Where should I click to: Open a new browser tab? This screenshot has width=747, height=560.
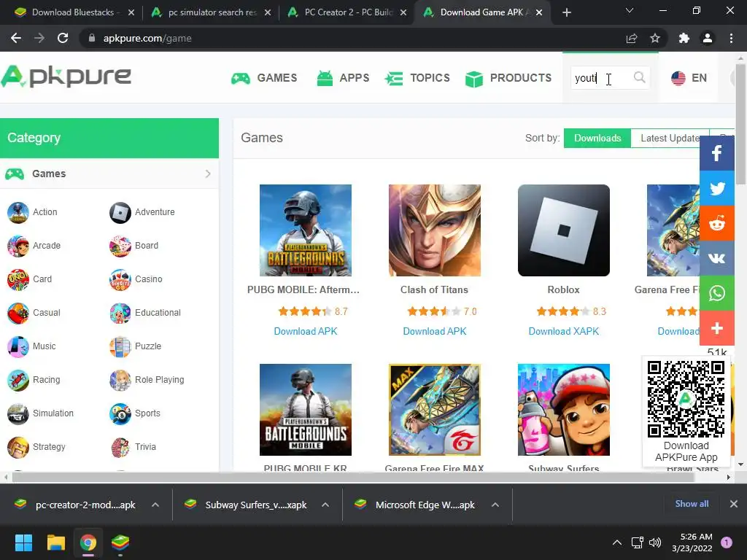566,13
